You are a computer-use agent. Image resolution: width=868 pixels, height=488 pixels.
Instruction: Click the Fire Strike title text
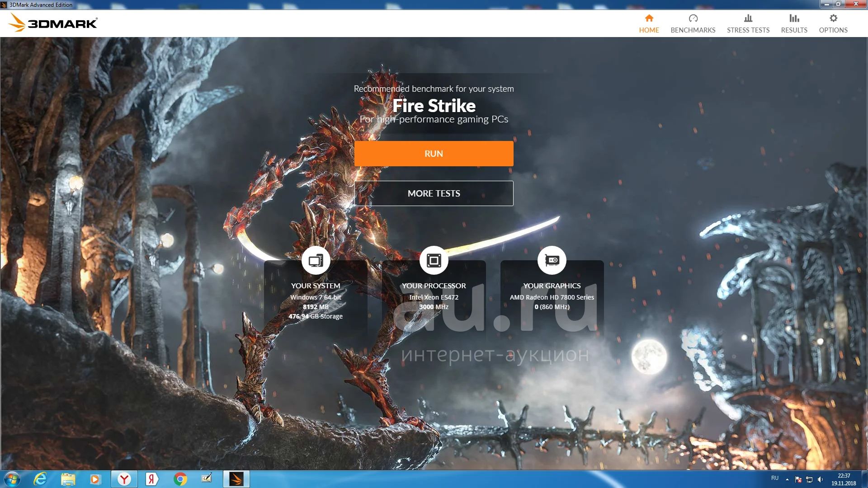point(434,106)
